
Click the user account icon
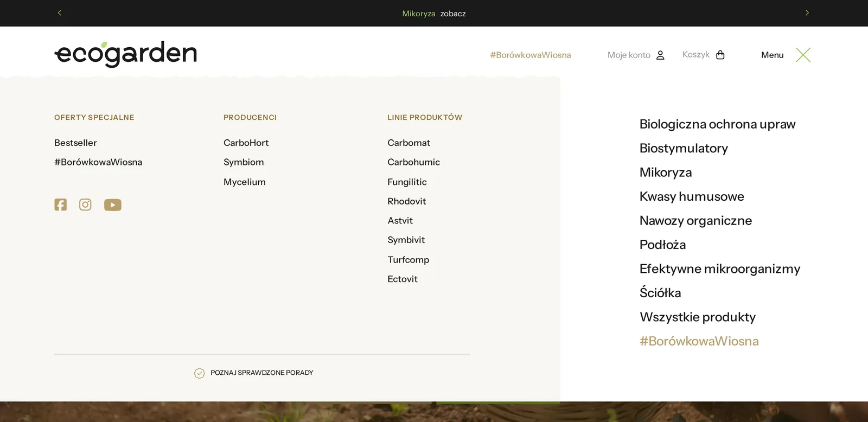pyautogui.click(x=660, y=55)
